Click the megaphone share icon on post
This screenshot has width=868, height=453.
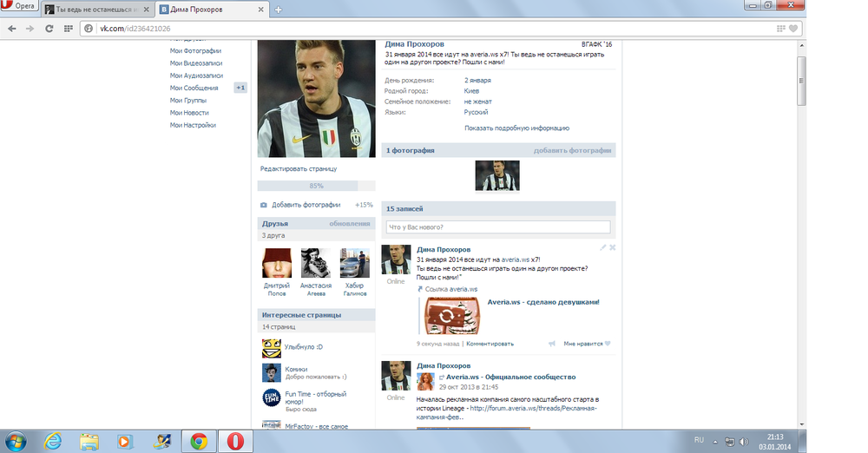pyautogui.click(x=551, y=344)
